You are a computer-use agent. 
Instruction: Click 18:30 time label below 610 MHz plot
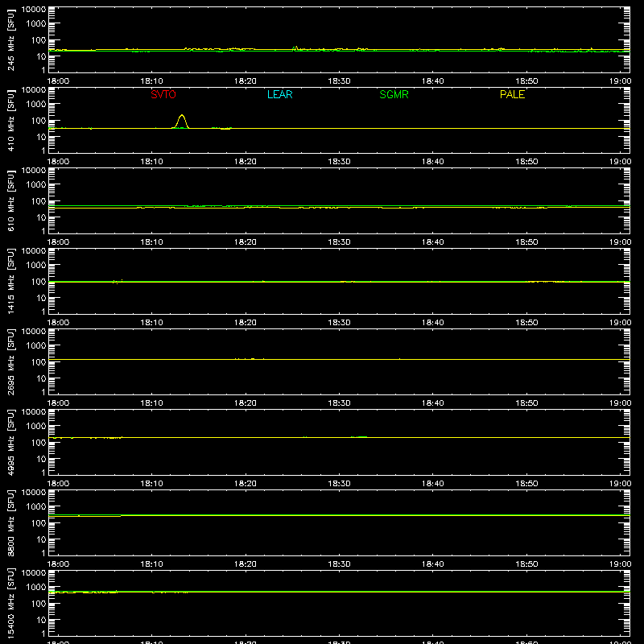[339, 242]
